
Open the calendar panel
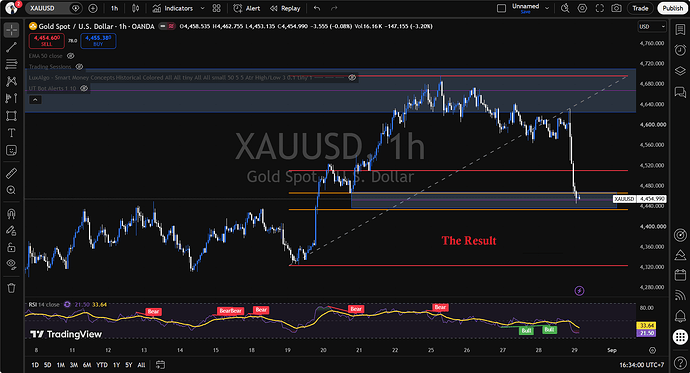click(680, 275)
